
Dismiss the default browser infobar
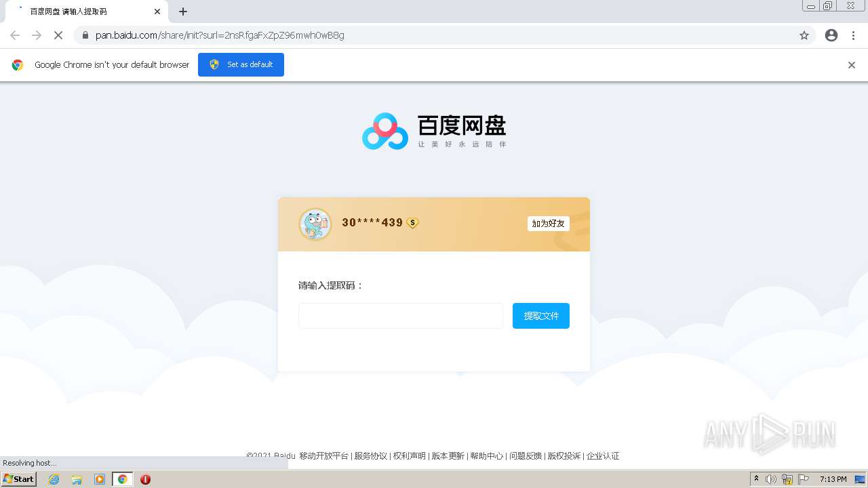coord(852,65)
